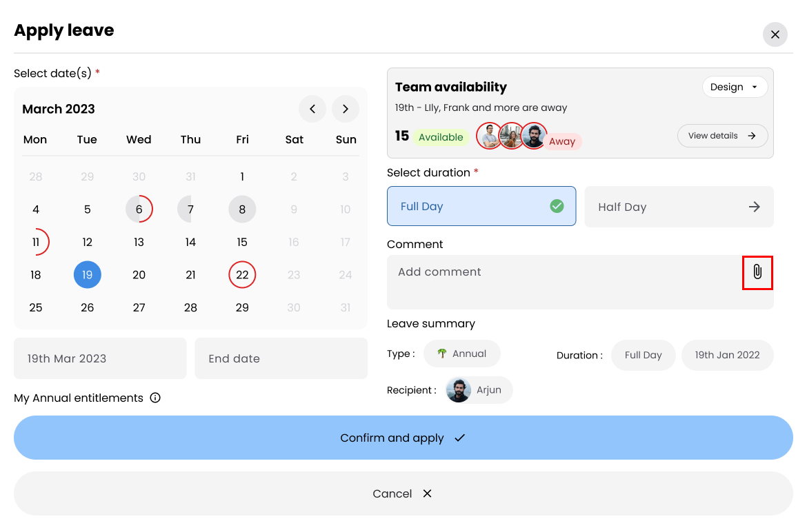Open the Design team dropdown
807x532 pixels.
coord(735,87)
